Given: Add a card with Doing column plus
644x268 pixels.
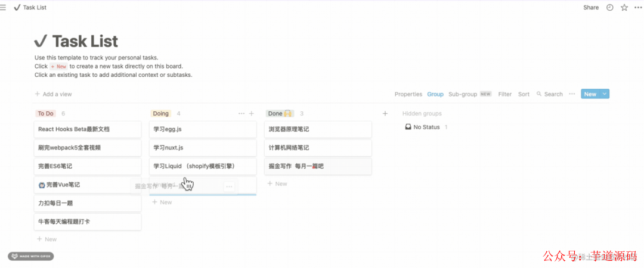Looking at the screenshot, I should point(252,114).
